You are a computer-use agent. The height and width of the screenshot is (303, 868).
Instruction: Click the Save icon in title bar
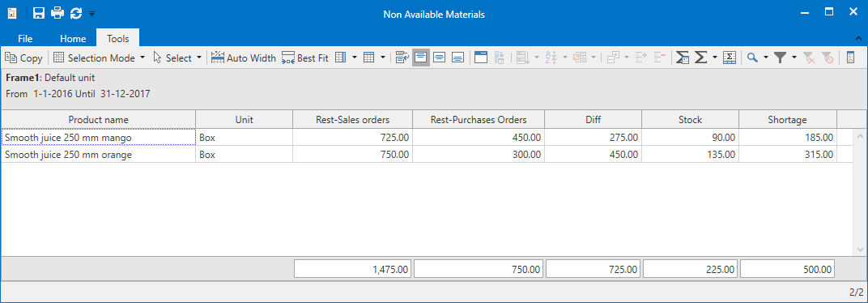tap(38, 13)
